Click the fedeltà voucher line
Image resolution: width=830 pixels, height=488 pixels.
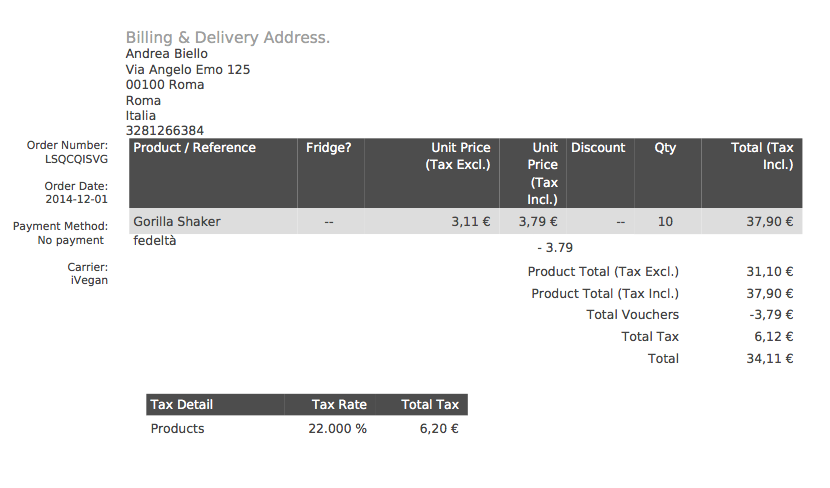coord(154,241)
